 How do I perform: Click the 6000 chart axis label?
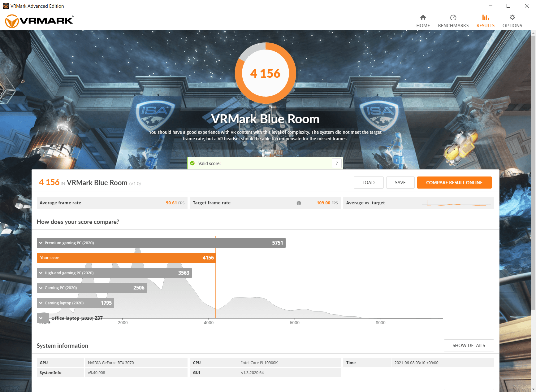pos(295,323)
